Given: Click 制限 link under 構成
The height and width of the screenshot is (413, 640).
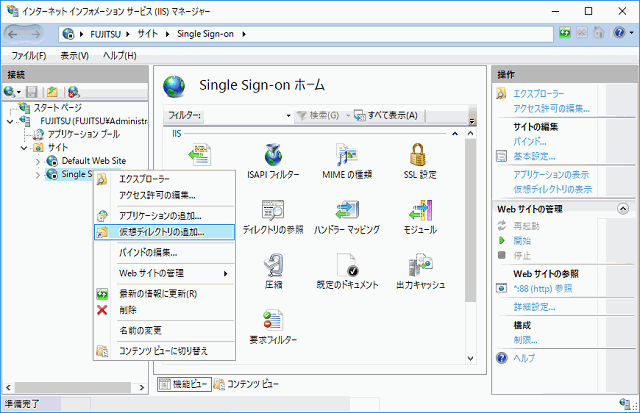Looking at the screenshot, I should [525, 340].
